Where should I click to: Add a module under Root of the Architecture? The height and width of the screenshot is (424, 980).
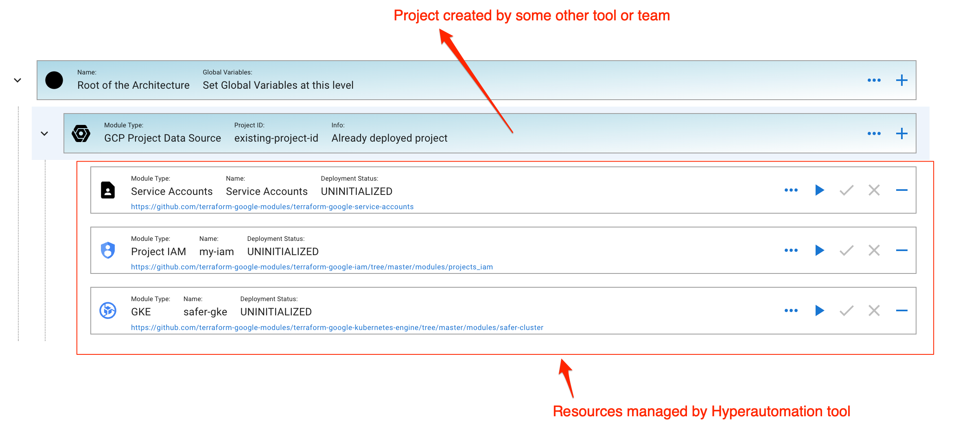901,80
